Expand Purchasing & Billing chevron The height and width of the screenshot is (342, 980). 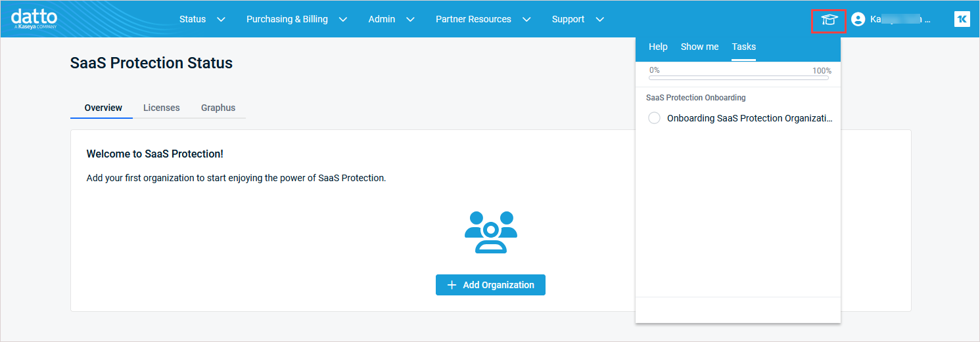342,20
